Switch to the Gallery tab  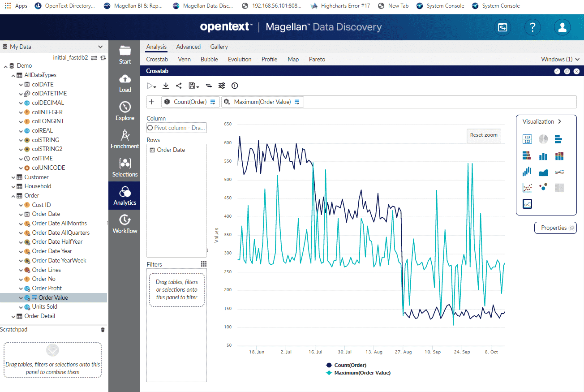pos(219,46)
